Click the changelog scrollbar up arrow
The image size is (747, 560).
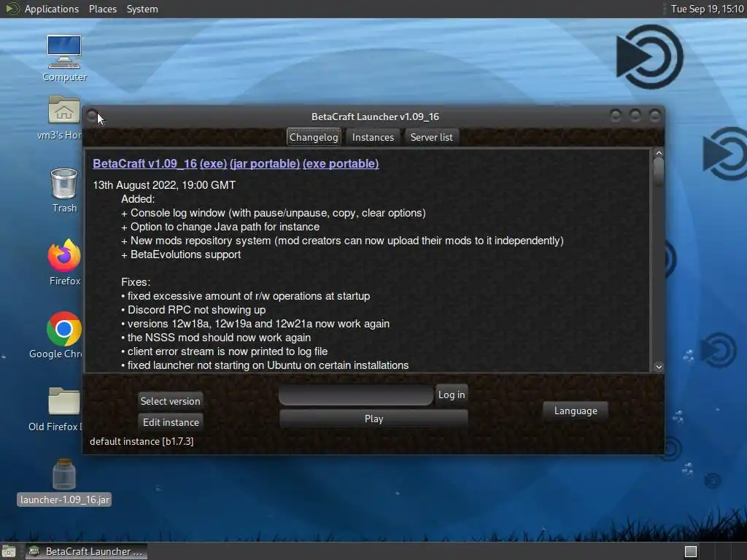(x=659, y=153)
